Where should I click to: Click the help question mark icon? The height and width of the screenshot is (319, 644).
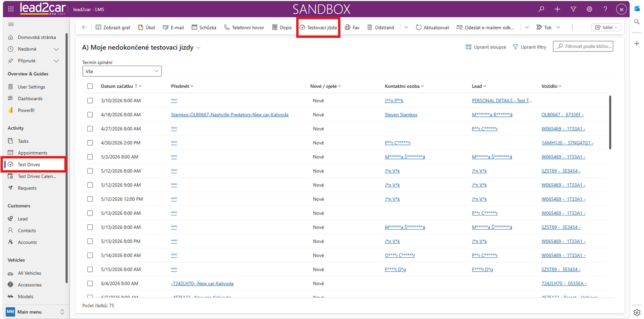(605, 9)
